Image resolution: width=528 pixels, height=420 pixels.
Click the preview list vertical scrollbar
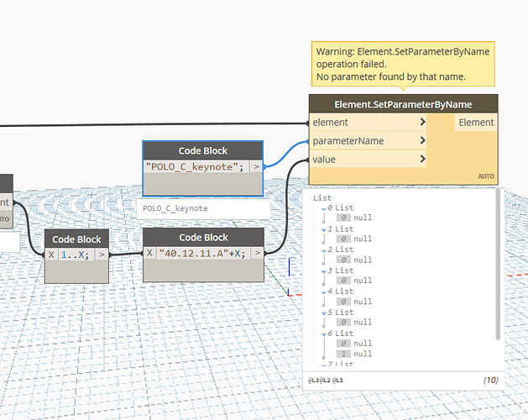coord(498,265)
